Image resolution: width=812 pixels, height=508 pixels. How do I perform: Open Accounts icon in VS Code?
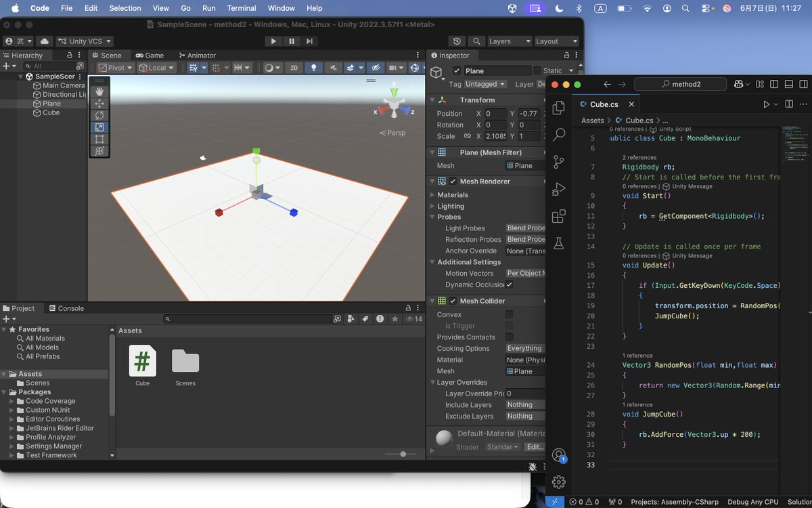559,455
